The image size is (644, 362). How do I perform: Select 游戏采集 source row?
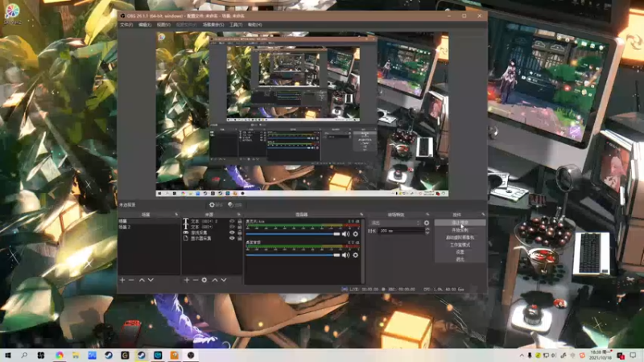(x=212, y=232)
